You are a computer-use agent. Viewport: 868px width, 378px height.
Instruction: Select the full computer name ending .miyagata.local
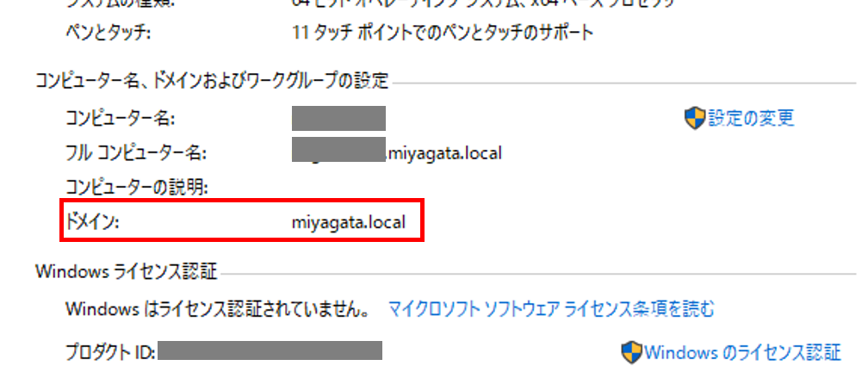point(396,151)
